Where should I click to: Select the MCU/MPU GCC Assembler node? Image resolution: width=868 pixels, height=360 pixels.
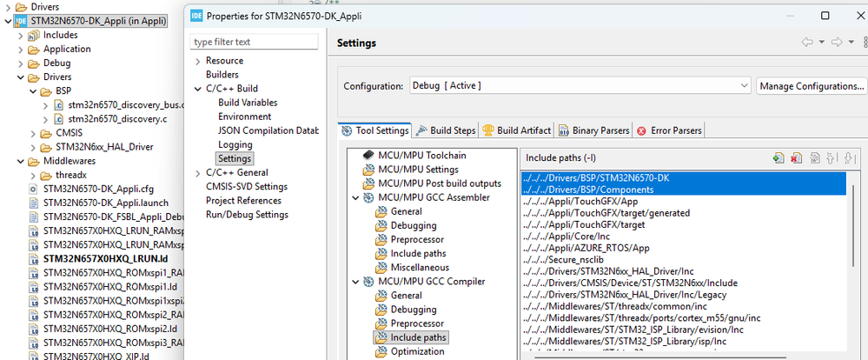tap(427, 197)
